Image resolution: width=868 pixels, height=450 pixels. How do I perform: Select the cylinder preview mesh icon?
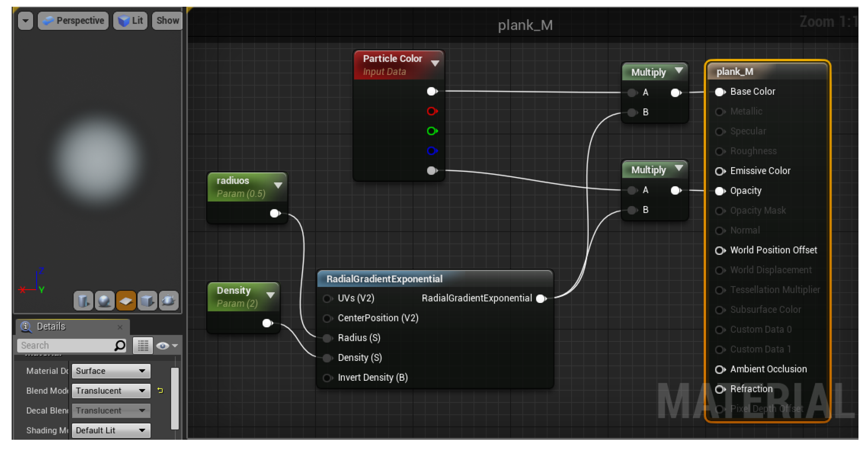[83, 301]
